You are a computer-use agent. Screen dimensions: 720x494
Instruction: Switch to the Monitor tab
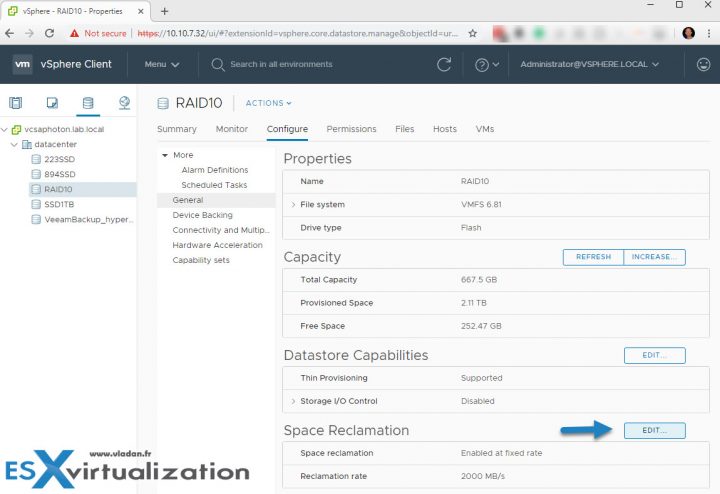pos(232,129)
